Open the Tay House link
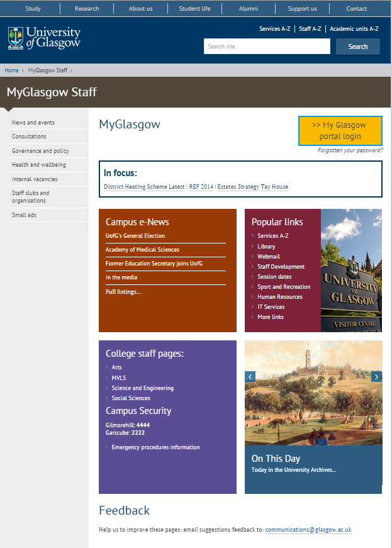392x548 pixels. click(x=274, y=187)
